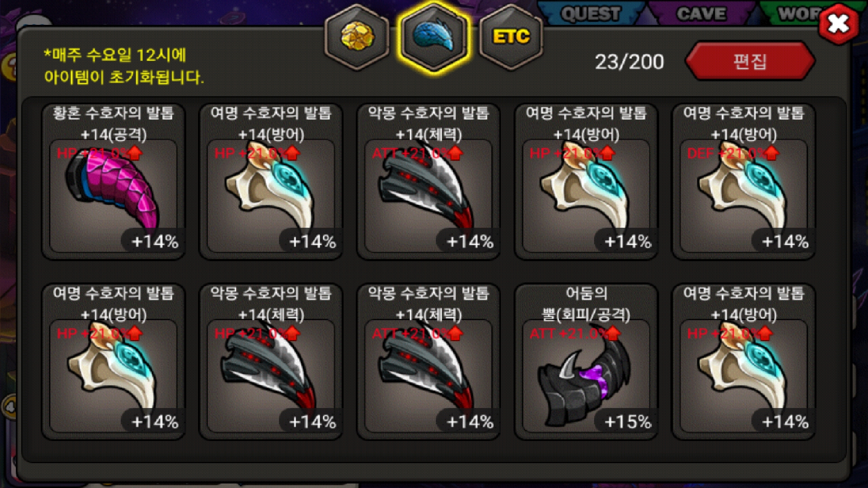The height and width of the screenshot is (488, 868).
Task: Select bottom-row 악몽 claw with HP +21.0%
Action: point(271,362)
